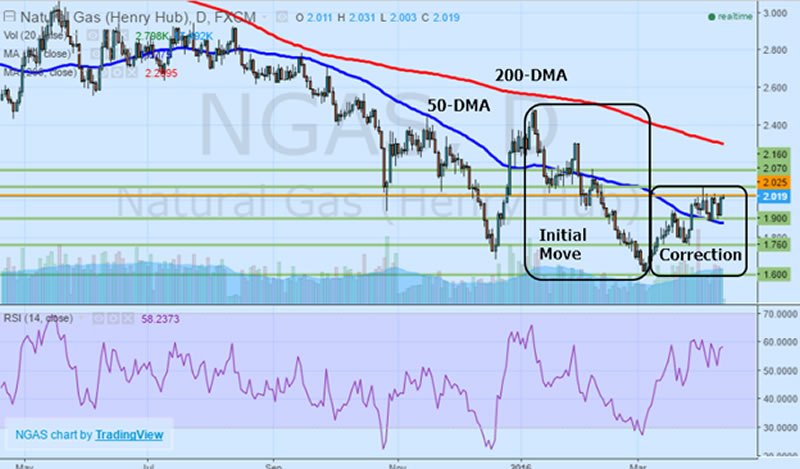Select the 2.070 green price label
The height and width of the screenshot is (469, 800).
[x=774, y=168]
